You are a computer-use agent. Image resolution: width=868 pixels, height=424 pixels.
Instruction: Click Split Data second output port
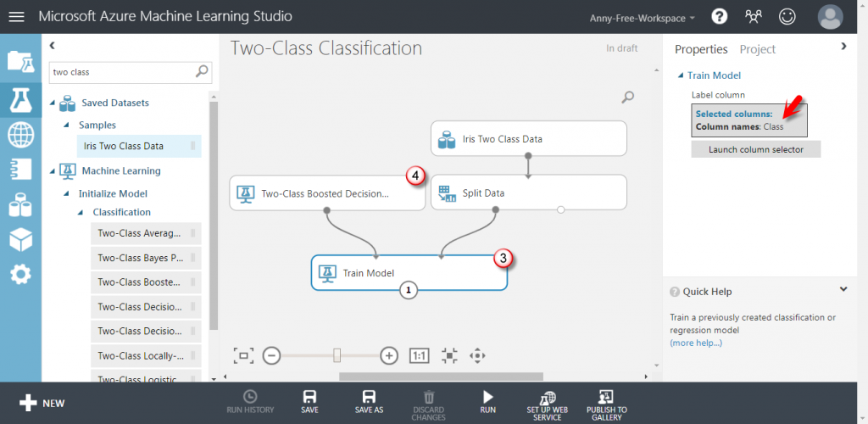(561, 210)
